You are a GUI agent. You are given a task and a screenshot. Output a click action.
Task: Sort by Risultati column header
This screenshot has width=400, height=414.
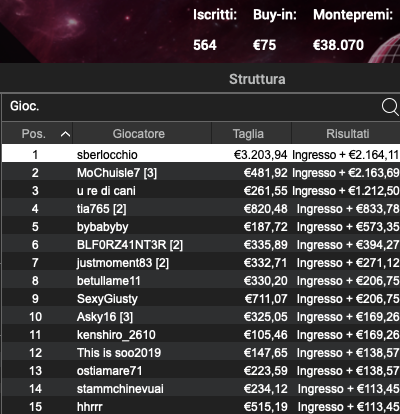[x=346, y=134]
